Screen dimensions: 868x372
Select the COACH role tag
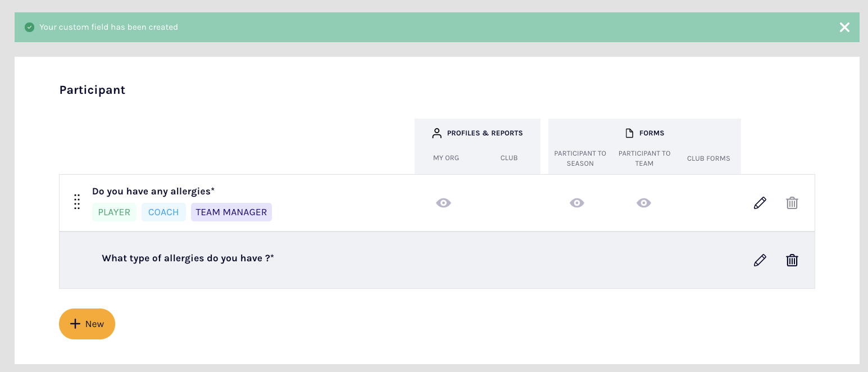click(x=163, y=212)
